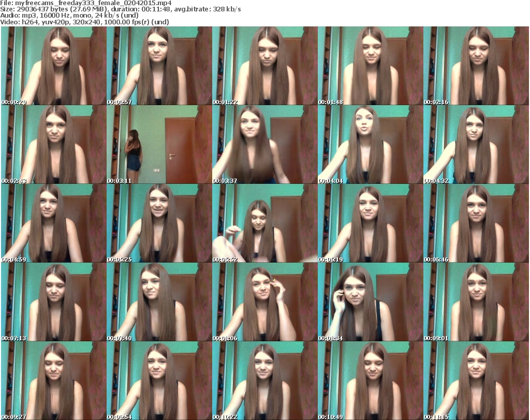Click the 00:08:34 thumbnail

click(x=370, y=302)
